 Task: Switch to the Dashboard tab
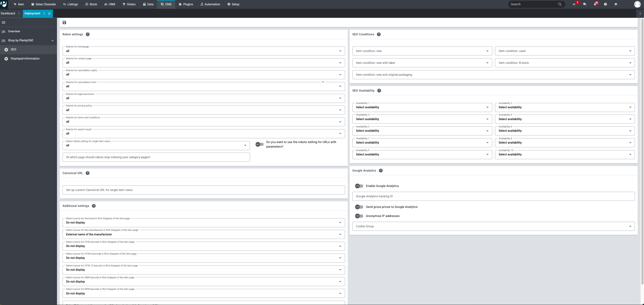click(8, 13)
